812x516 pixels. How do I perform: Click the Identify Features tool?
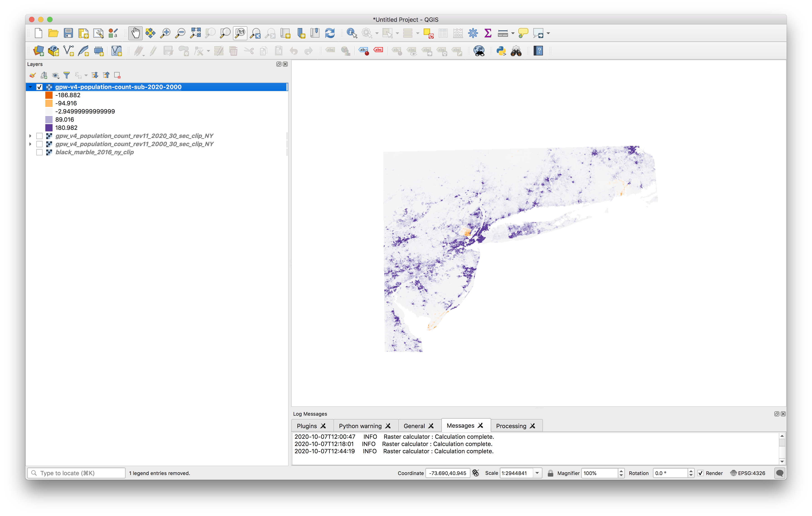(351, 33)
